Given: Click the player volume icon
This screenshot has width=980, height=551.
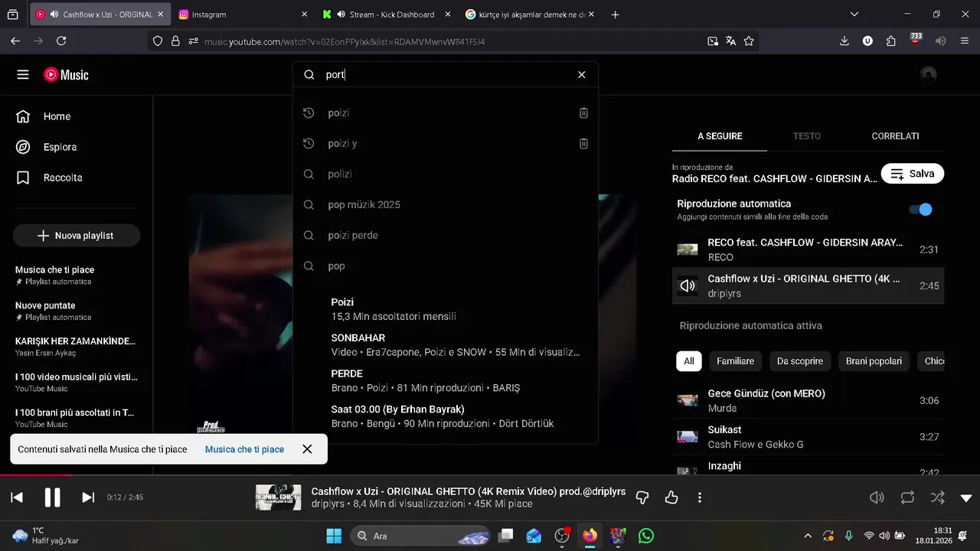Looking at the screenshot, I should pyautogui.click(x=877, y=497).
